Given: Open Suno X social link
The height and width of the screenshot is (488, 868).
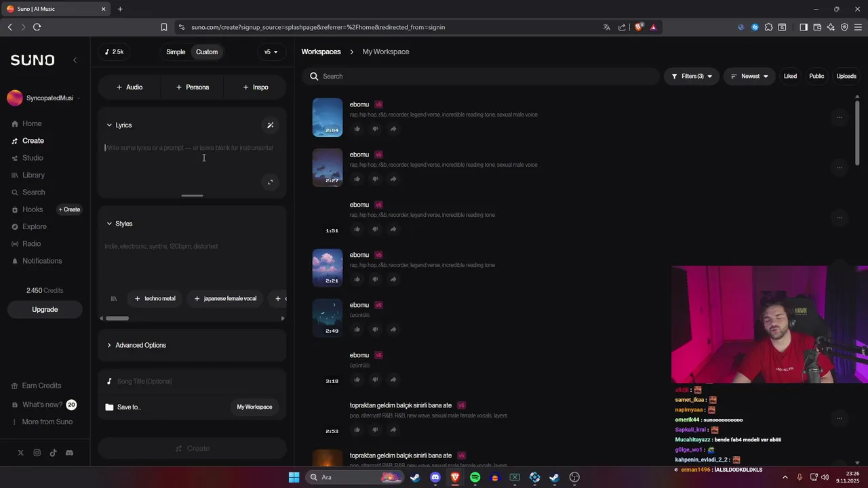Looking at the screenshot, I should click(20, 453).
